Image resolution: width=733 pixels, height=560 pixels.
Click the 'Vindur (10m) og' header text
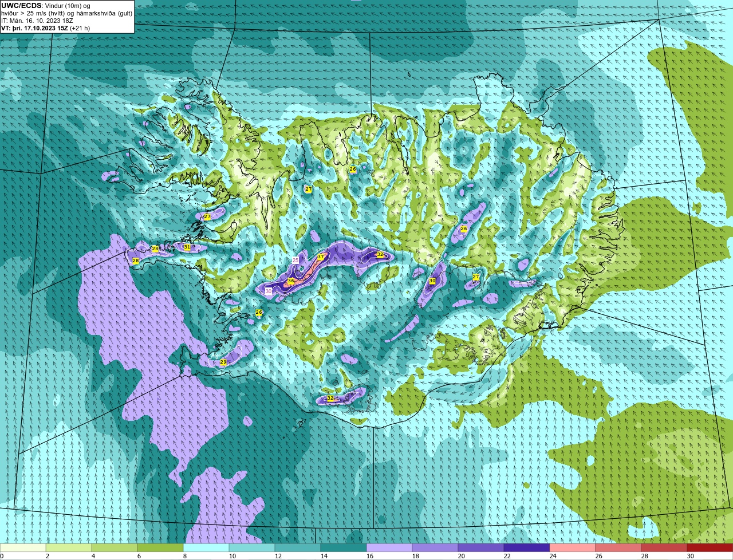point(68,6)
